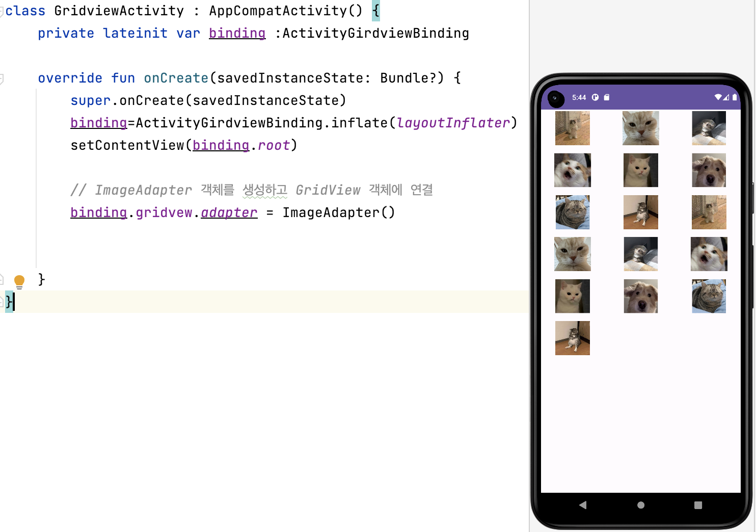
Task: Click ImageAdapter() constructor call
Action: 339,212
